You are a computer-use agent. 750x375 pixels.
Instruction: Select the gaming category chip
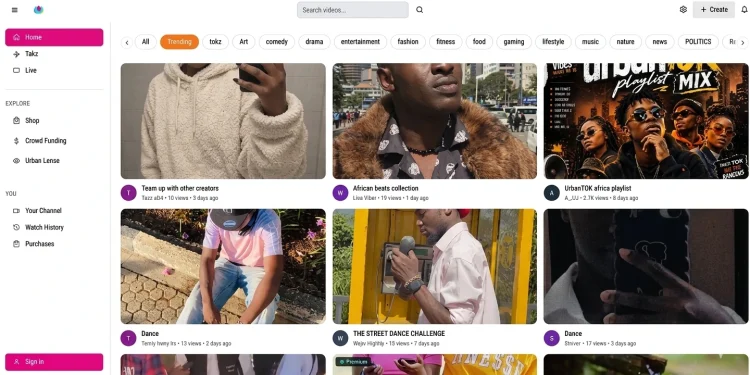click(514, 42)
